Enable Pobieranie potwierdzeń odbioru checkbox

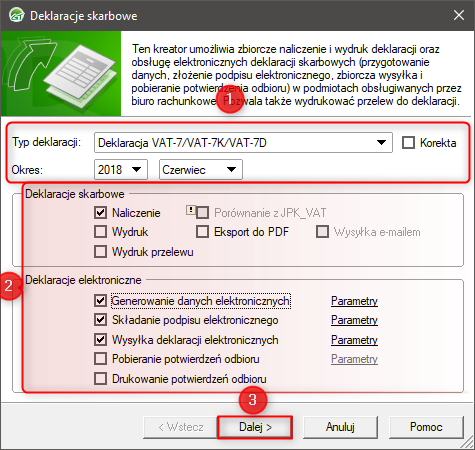(x=100, y=359)
